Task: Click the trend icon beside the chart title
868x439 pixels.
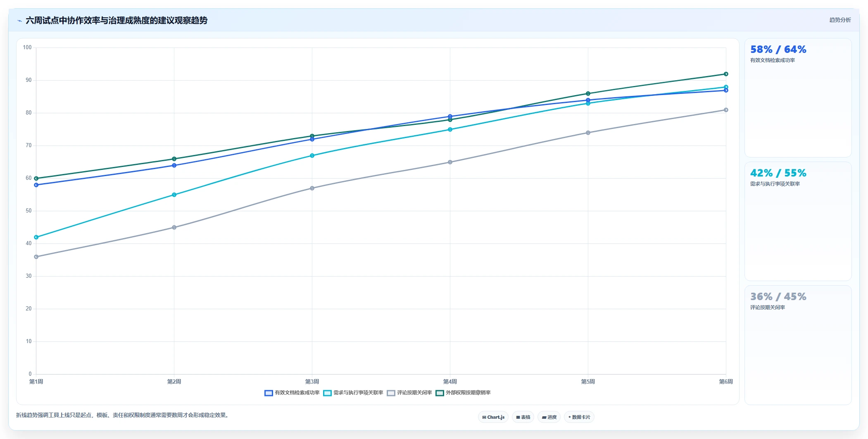Action: (19, 21)
